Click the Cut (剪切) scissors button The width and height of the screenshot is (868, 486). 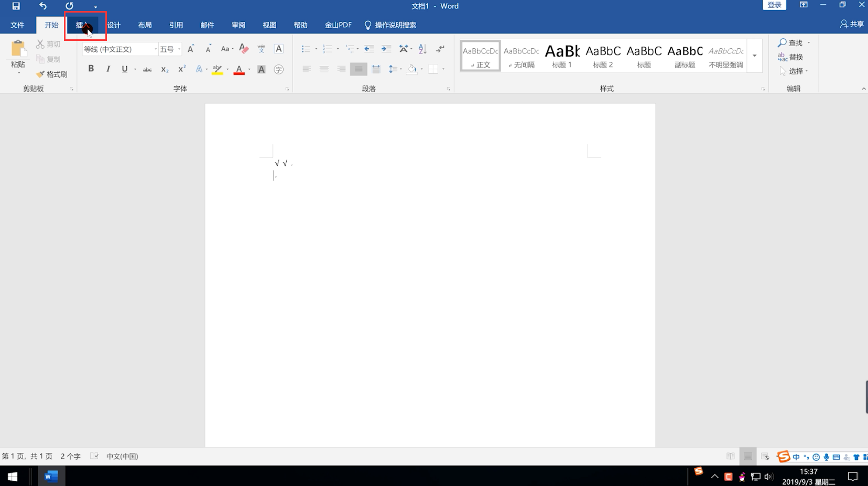coord(48,45)
